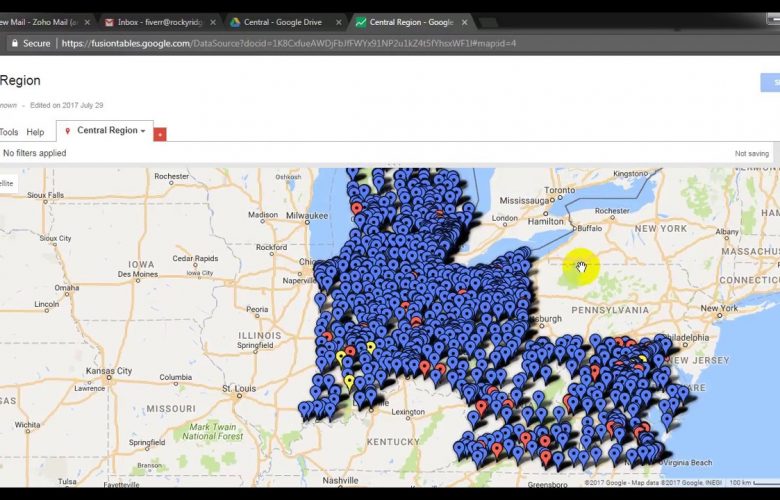Click the New York city label
This screenshot has height=500, width=780.
[x=719, y=308]
